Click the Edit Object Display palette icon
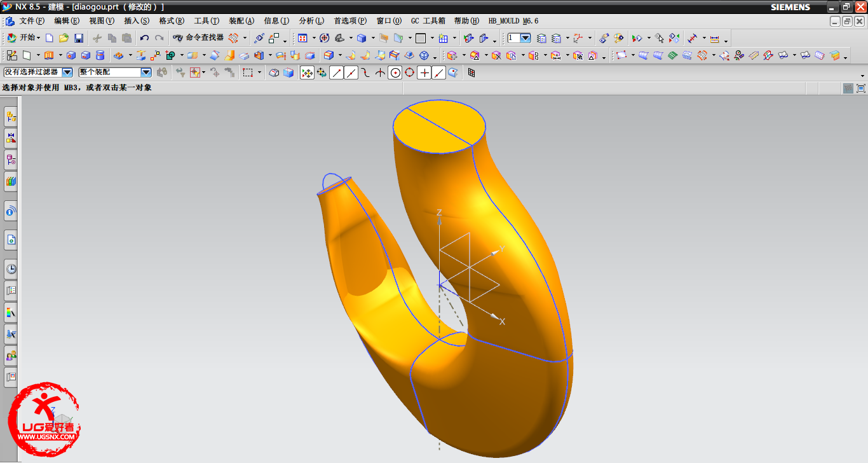This screenshot has width=868, height=463. 618,38
